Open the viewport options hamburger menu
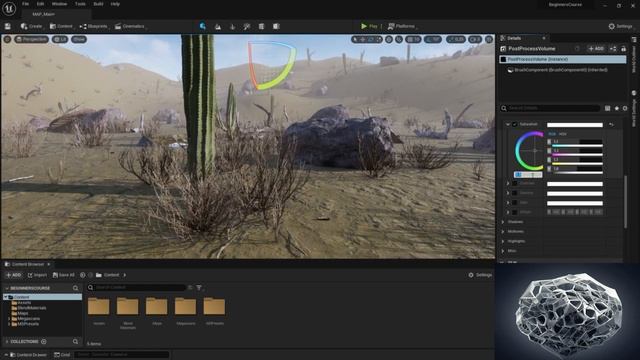640x360 pixels. (x=7, y=39)
